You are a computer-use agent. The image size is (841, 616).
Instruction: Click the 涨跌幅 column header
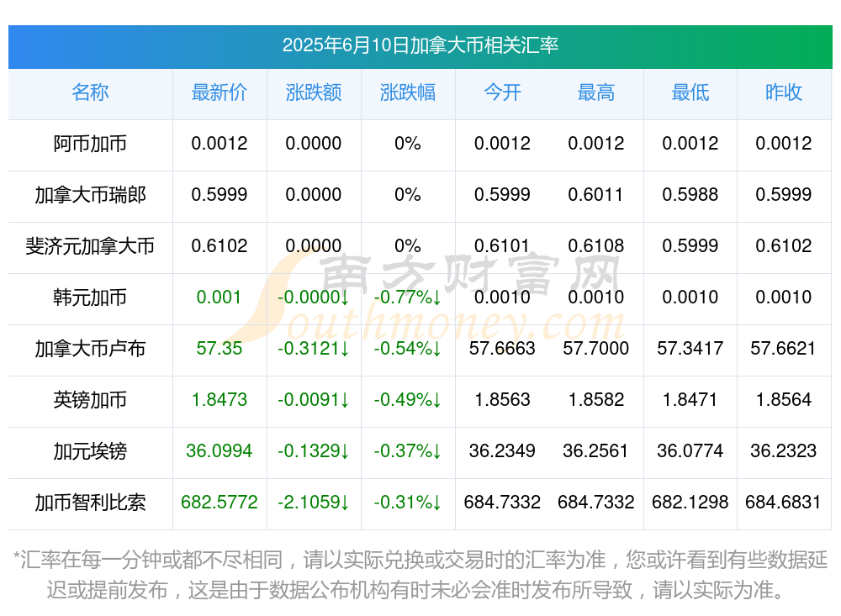point(408,92)
